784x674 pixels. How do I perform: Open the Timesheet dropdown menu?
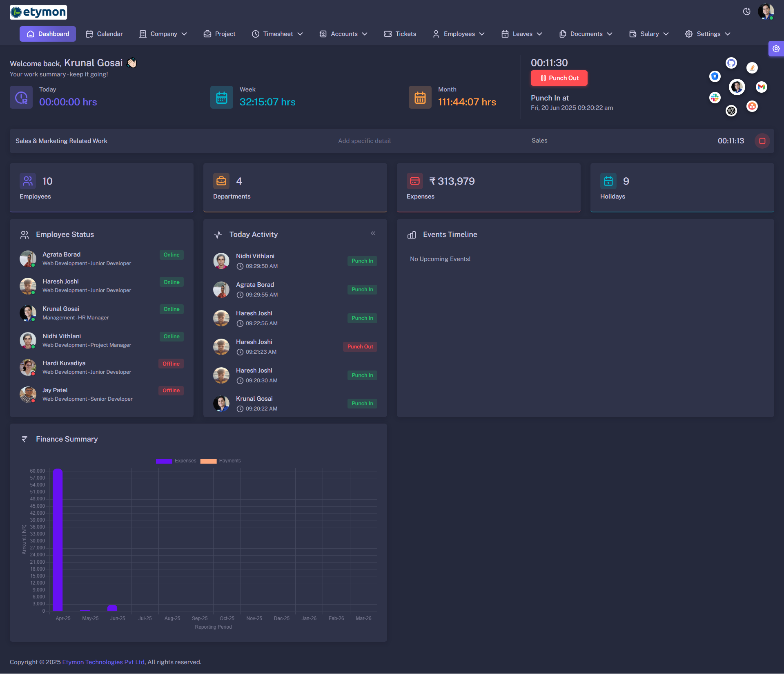click(278, 34)
